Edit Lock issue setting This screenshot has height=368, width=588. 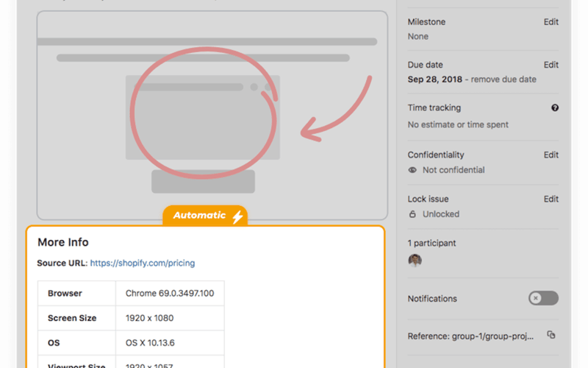(x=551, y=199)
